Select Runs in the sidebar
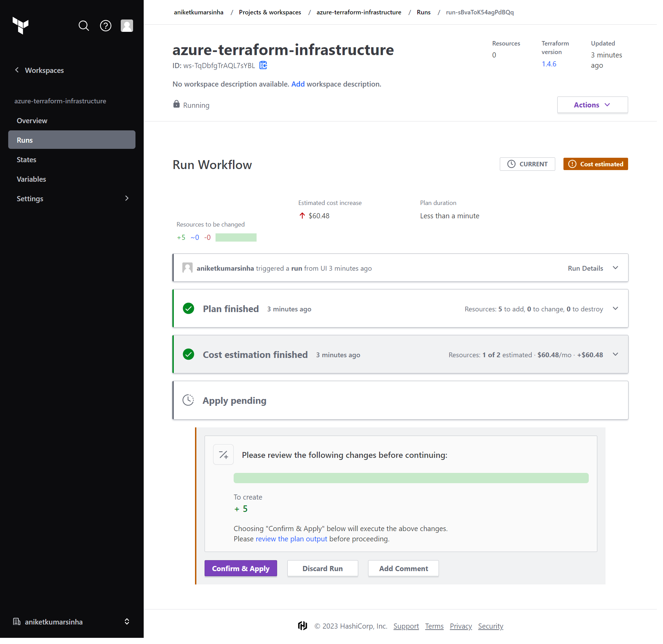Image resolution: width=663 pixels, height=644 pixels. pyautogui.click(x=72, y=140)
